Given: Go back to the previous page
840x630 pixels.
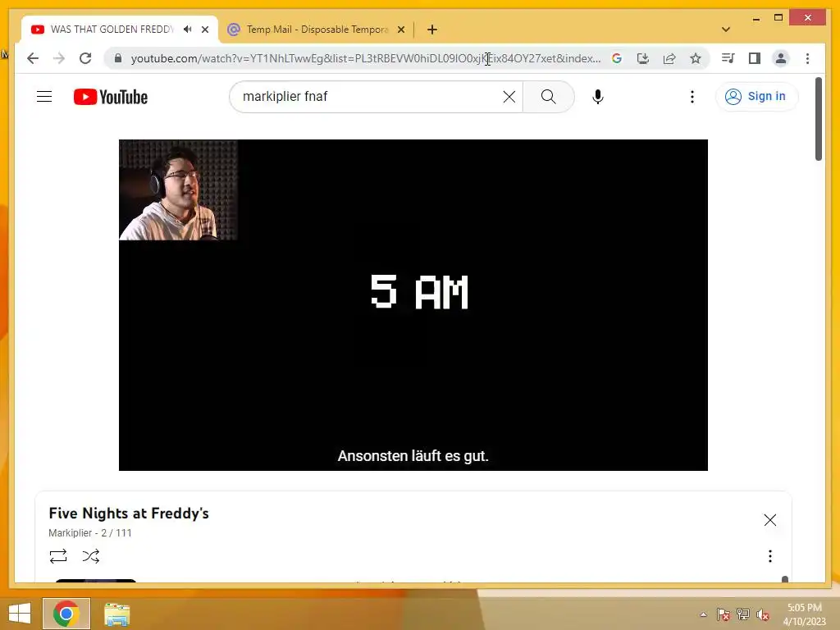Looking at the screenshot, I should (33, 58).
